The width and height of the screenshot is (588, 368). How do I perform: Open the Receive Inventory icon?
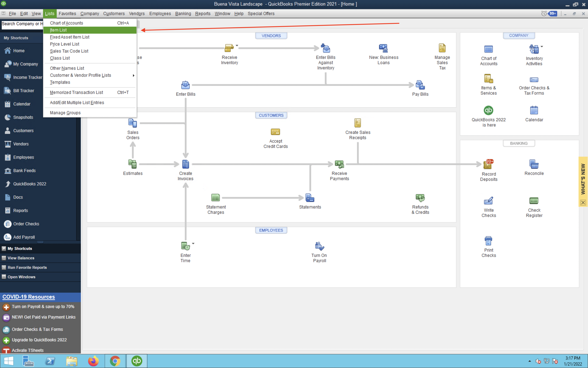(229, 48)
